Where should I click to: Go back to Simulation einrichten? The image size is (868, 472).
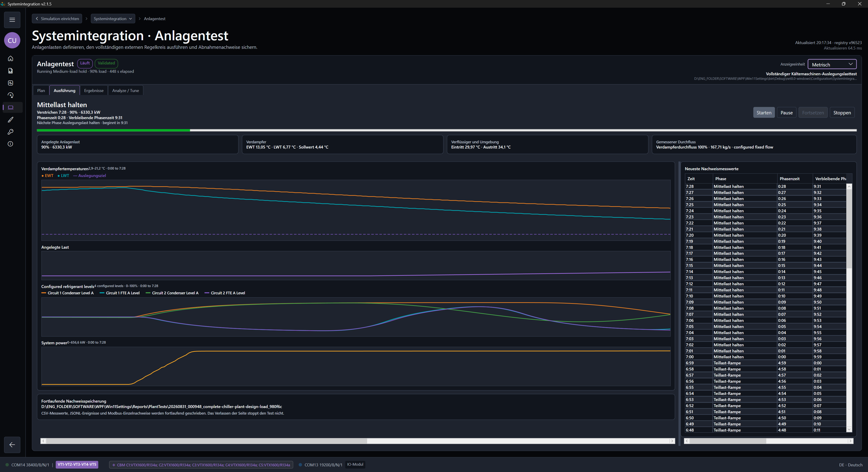(57, 19)
